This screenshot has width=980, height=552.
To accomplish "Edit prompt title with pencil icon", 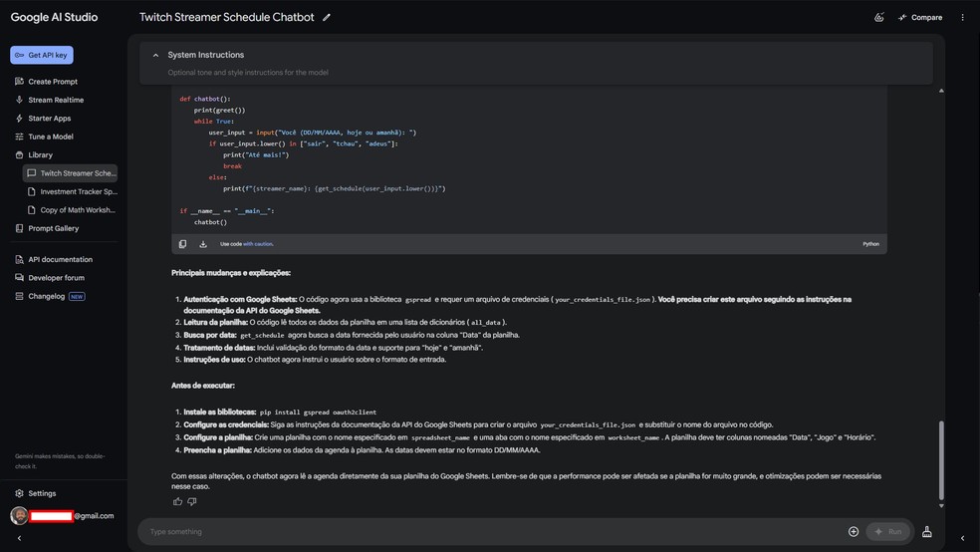I will tap(327, 18).
